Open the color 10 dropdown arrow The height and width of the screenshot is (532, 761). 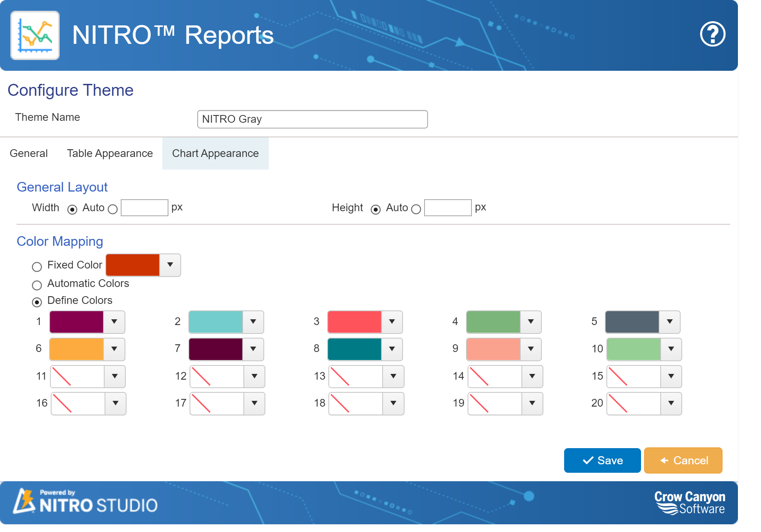coord(671,349)
